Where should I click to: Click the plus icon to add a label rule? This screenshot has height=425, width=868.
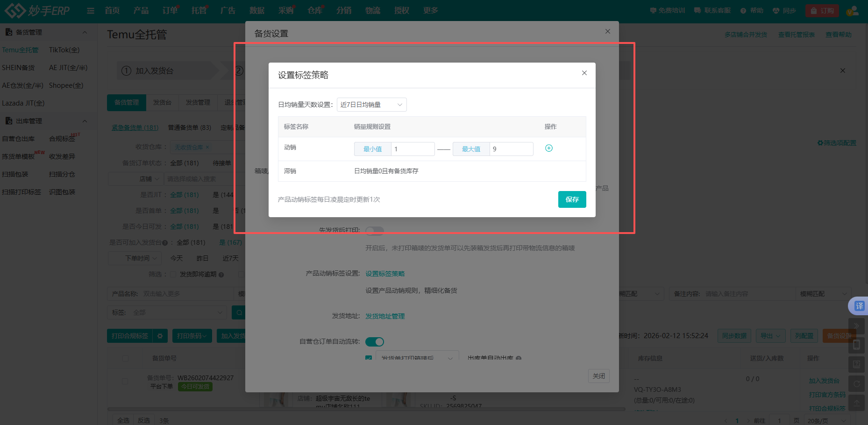(549, 148)
